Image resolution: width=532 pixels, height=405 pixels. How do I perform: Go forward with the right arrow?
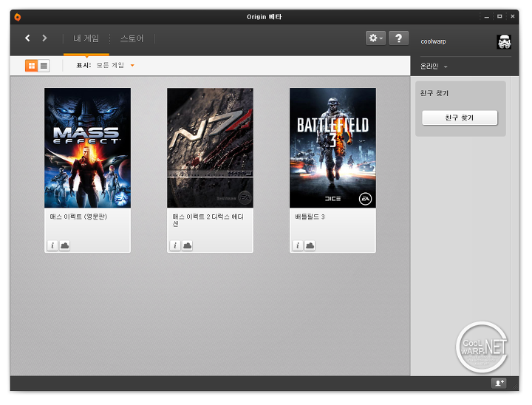tap(44, 38)
